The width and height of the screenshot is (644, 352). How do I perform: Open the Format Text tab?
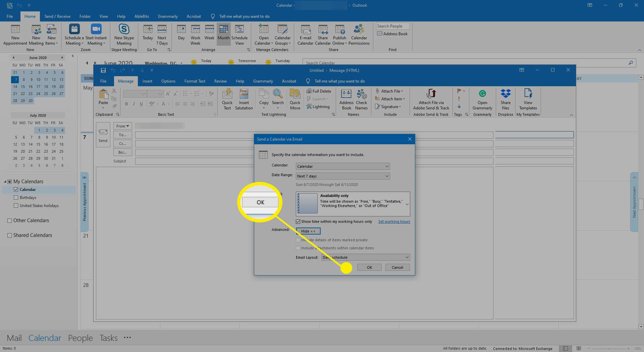pos(195,81)
